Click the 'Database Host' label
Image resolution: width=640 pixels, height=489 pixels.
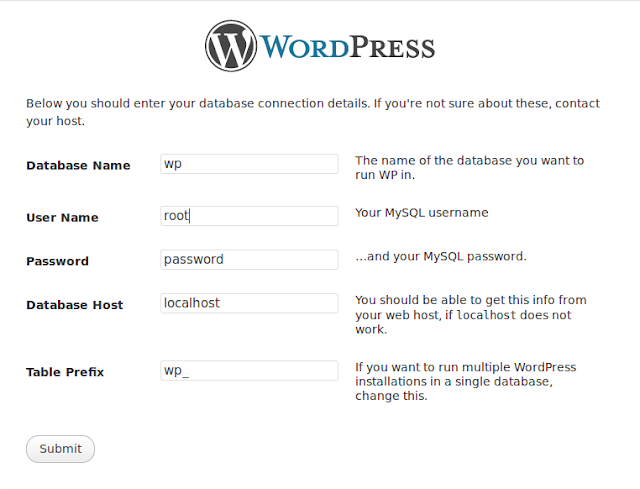(75, 305)
